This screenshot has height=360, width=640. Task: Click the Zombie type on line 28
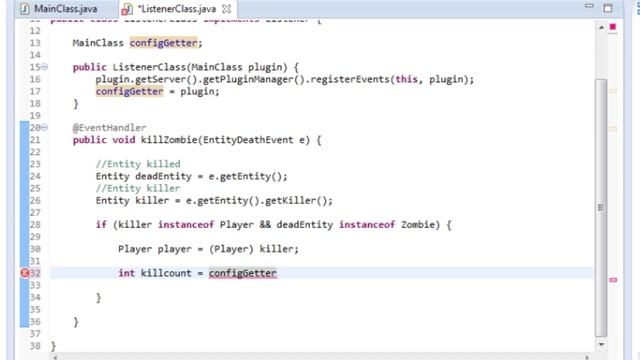click(418, 224)
